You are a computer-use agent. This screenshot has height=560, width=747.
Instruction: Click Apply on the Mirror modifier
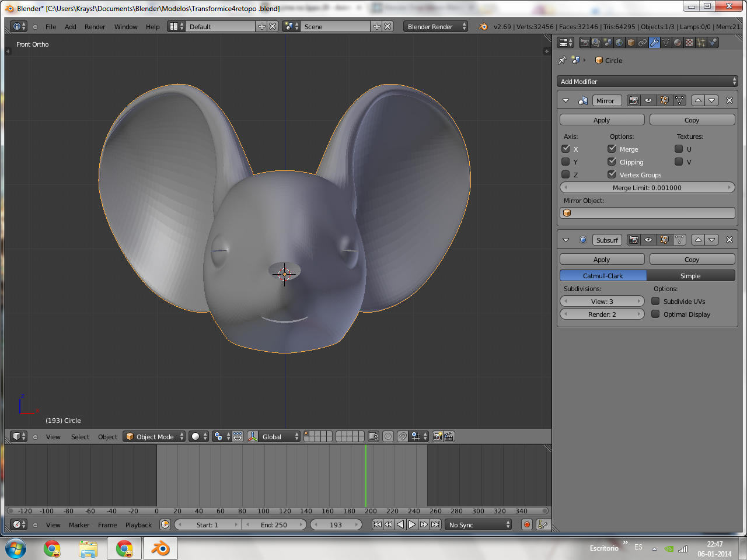[602, 120]
